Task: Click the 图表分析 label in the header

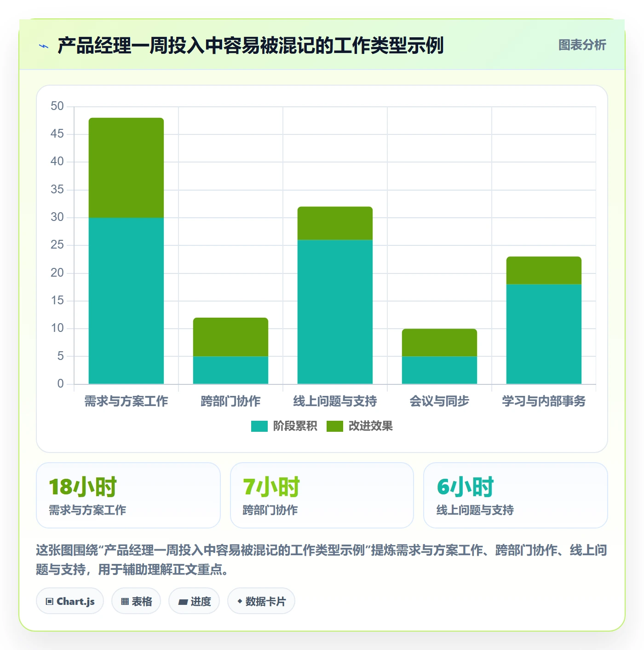Action: 582,45
